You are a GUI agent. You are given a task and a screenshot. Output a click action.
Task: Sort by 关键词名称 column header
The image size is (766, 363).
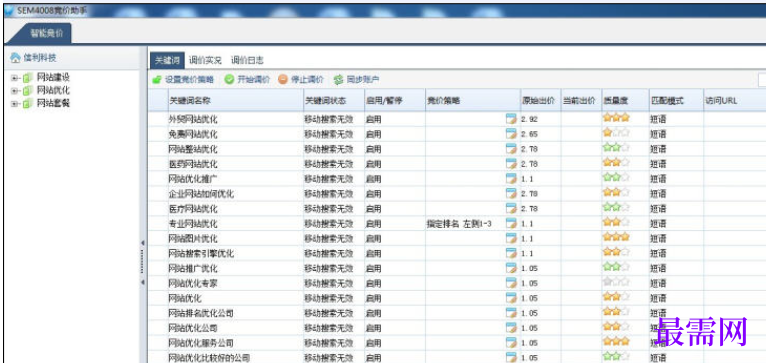click(x=236, y=101)
